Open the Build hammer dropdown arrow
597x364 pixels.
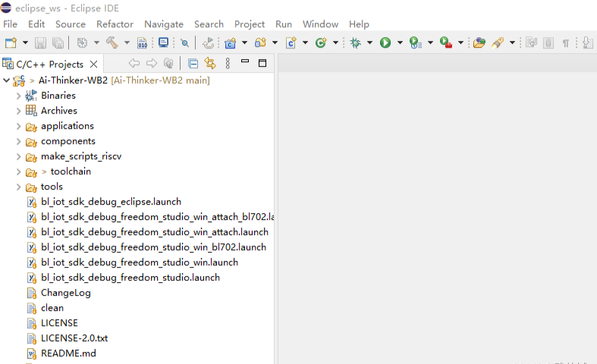127,42
